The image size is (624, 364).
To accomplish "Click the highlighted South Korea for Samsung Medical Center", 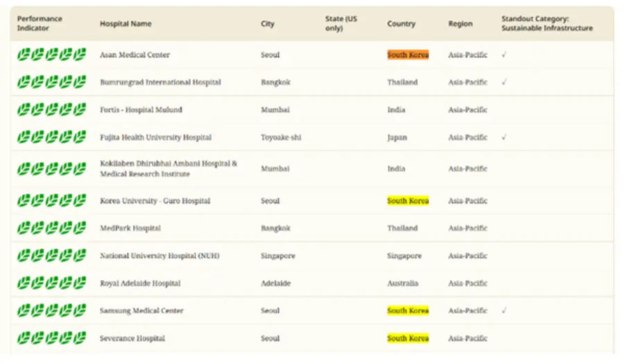I will (408, 311).
